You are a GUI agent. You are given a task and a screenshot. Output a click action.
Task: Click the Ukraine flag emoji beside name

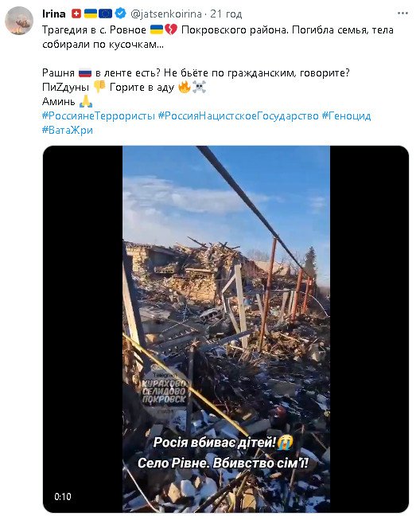pos(91,14)
